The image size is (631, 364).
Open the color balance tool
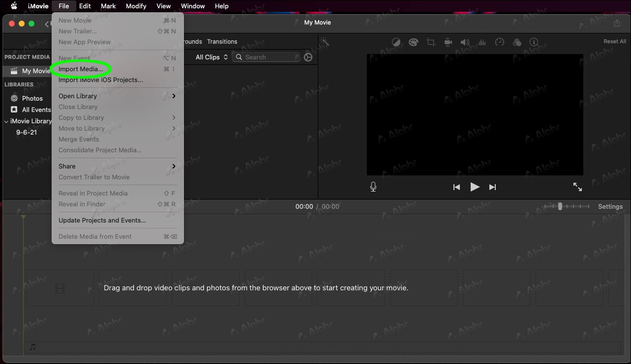point(396,42)
